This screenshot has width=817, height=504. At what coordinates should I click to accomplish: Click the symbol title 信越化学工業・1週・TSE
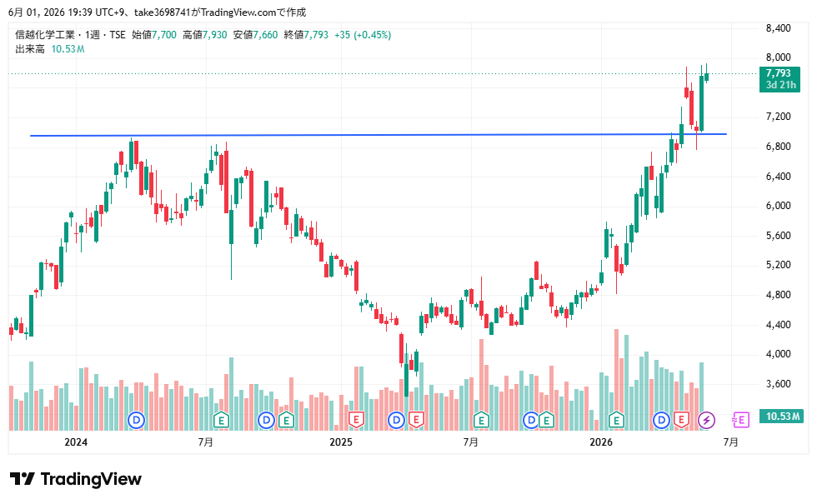point(70,35)
